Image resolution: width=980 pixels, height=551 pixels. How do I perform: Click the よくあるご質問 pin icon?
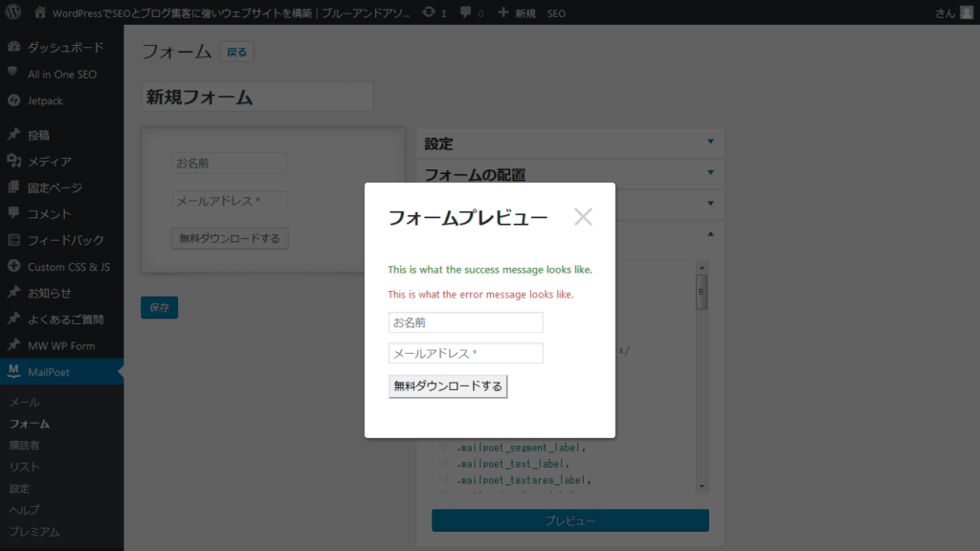click(x=13, y=319)
